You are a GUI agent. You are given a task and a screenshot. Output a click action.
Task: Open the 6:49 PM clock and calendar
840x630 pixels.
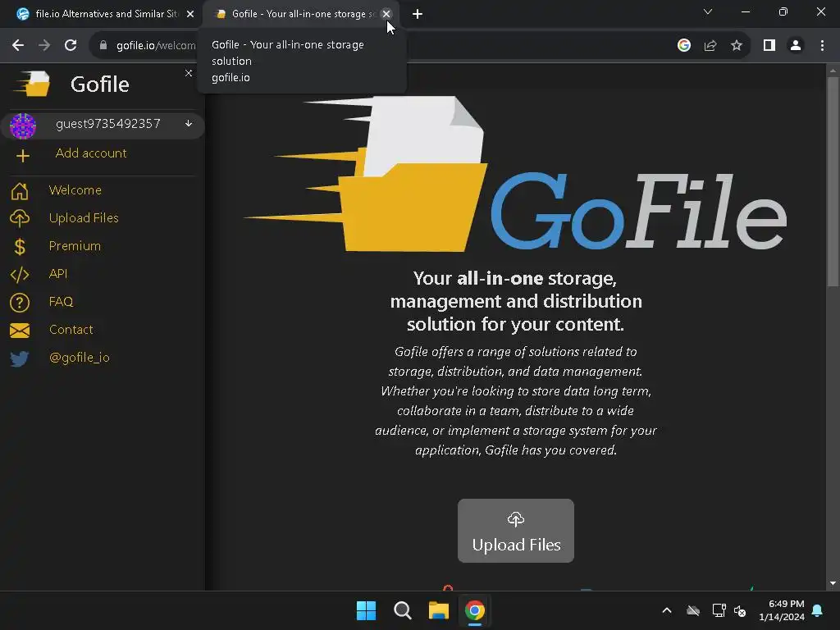tap(782, 610)
